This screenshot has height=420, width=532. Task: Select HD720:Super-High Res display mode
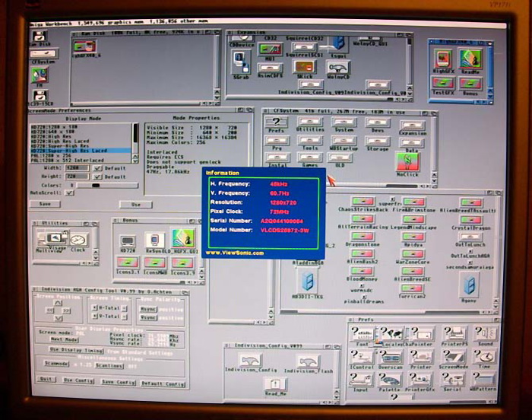(x=81, y=145)
